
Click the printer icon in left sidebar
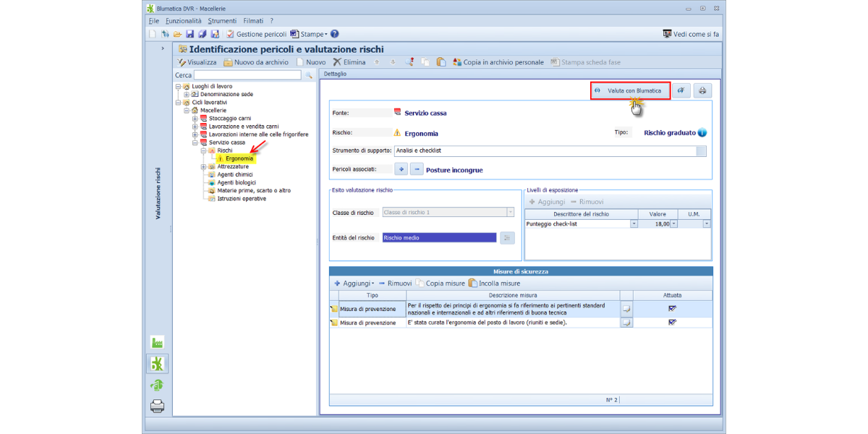tap(157, 406)
